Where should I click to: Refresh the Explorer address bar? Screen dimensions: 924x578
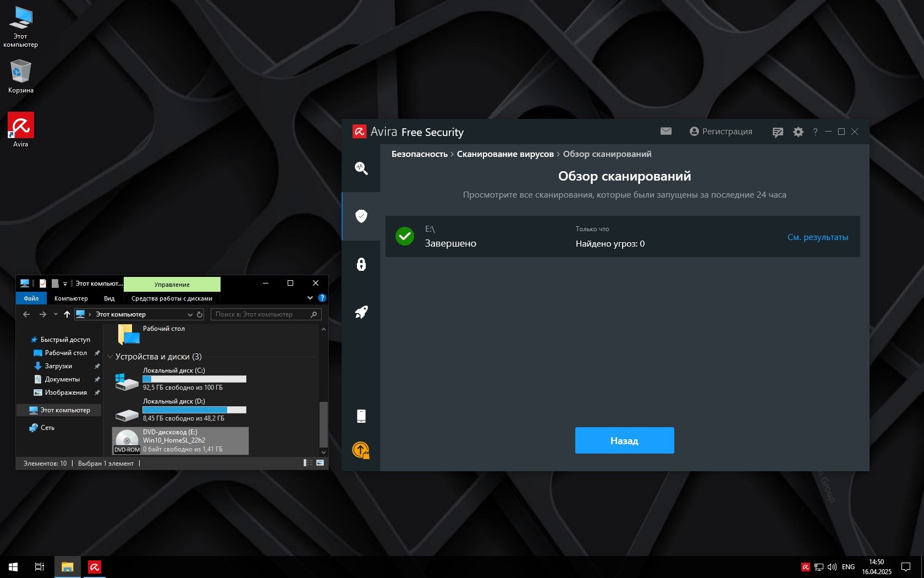(x=200, y=314)
